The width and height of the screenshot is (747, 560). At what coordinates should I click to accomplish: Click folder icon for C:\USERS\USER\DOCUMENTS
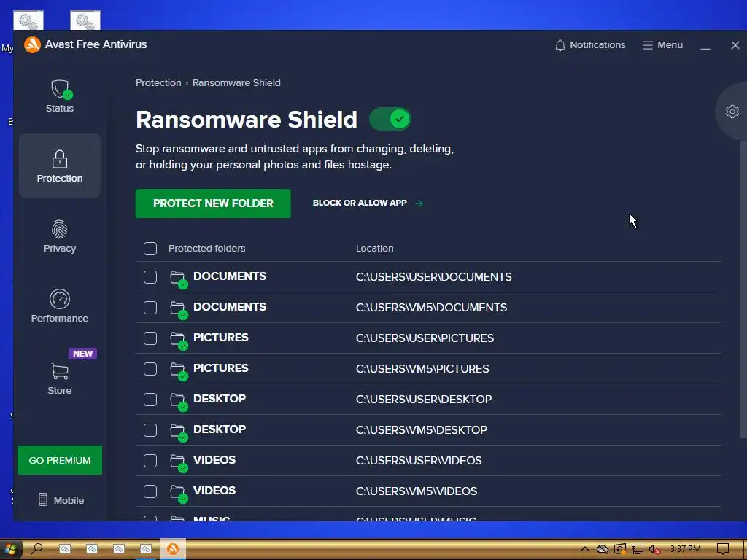pos(179,279)
